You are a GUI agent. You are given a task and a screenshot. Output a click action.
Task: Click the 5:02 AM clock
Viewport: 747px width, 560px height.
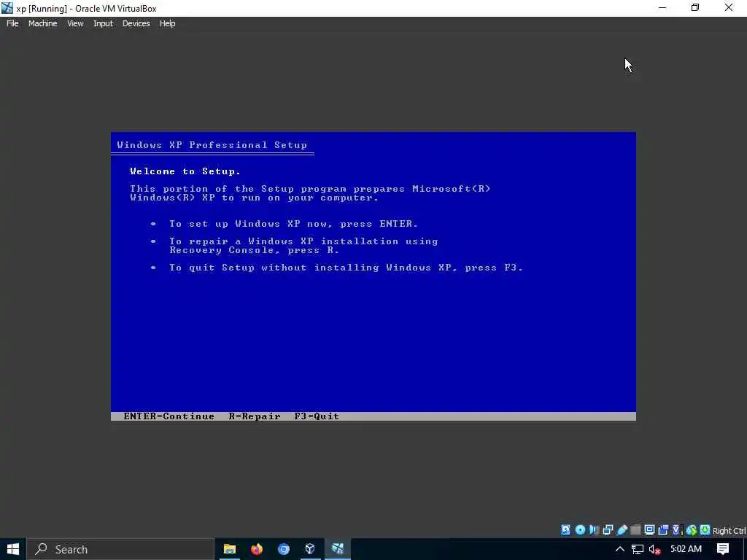pos(686,549)
